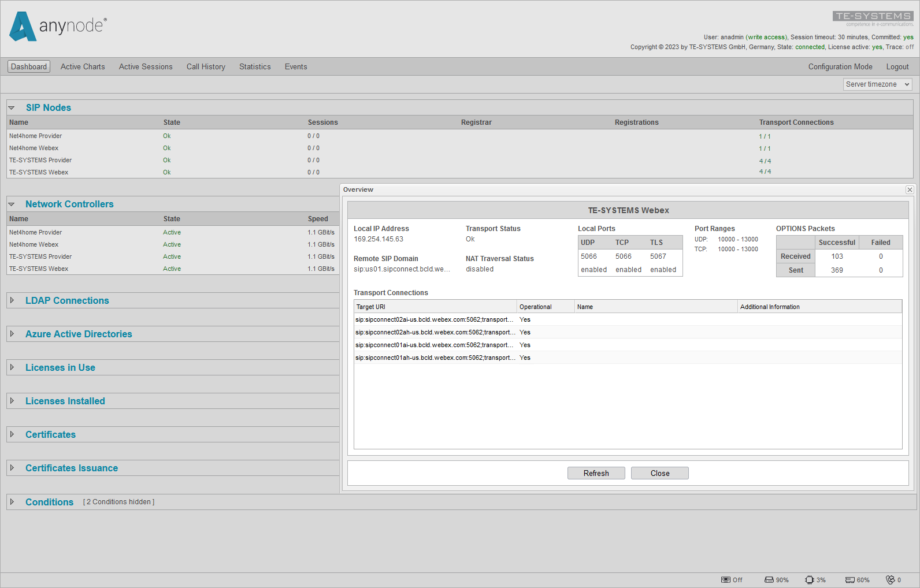The image size is (920, 588).
Task: Click the TLS port 5067 value
Action: (x=658, y=256)
